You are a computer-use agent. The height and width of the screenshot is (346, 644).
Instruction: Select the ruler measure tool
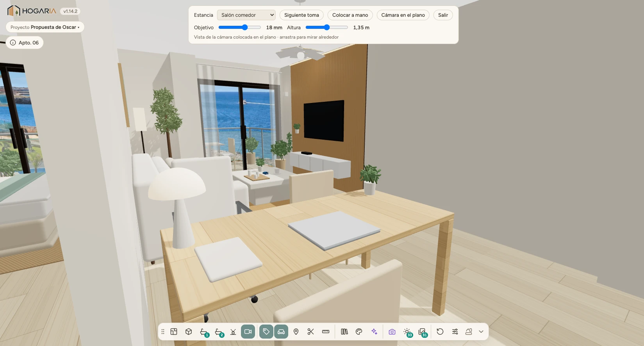tap(326, 332)
